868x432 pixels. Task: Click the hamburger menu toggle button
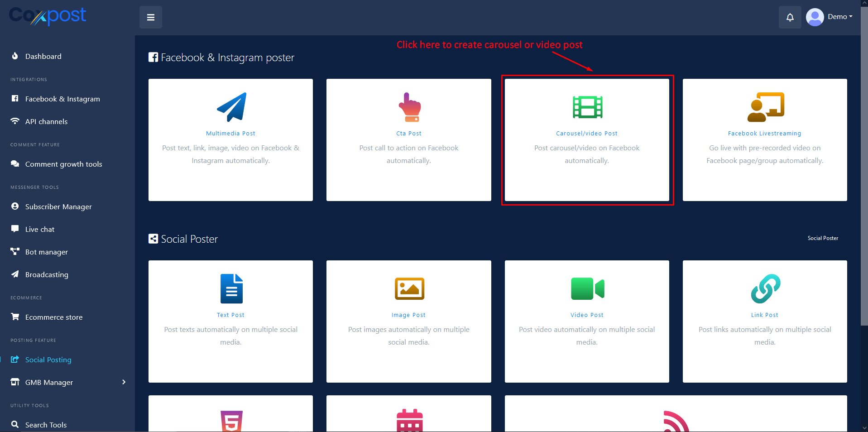pyautogui.click(x=151, y=17)
